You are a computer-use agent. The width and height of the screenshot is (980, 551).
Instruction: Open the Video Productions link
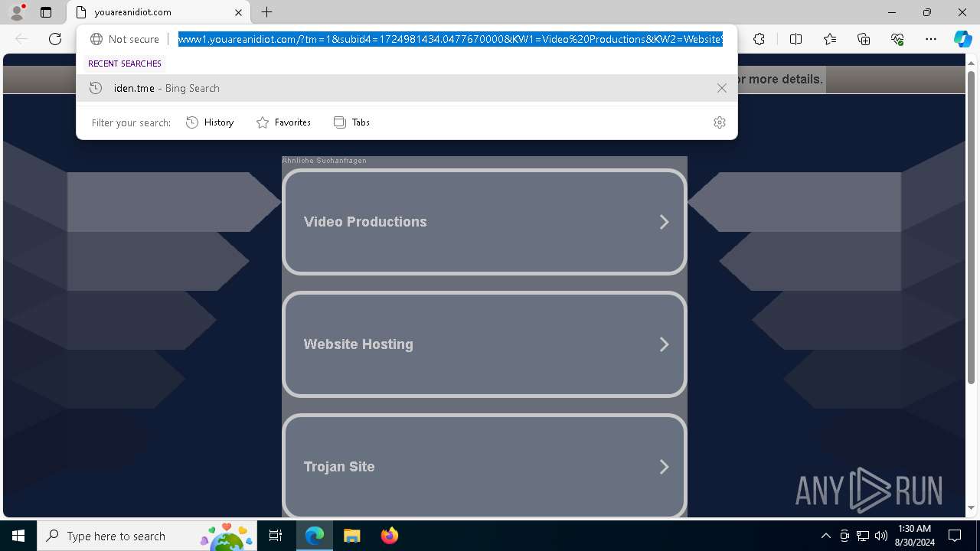(484, 222)
